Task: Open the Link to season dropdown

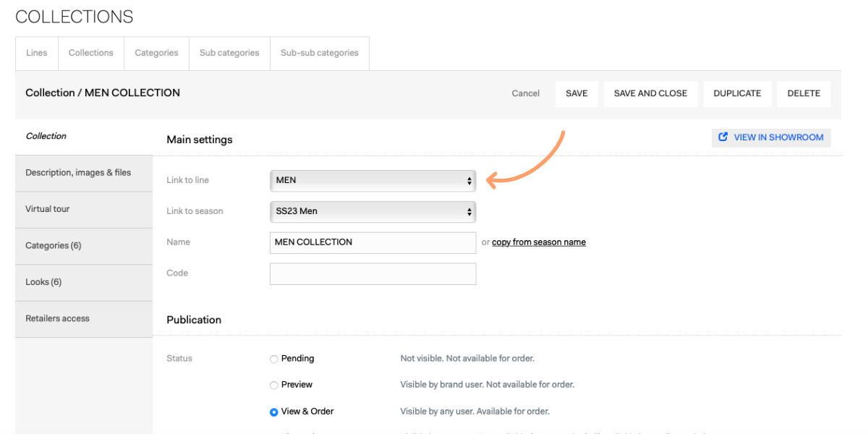Action: 373,211
